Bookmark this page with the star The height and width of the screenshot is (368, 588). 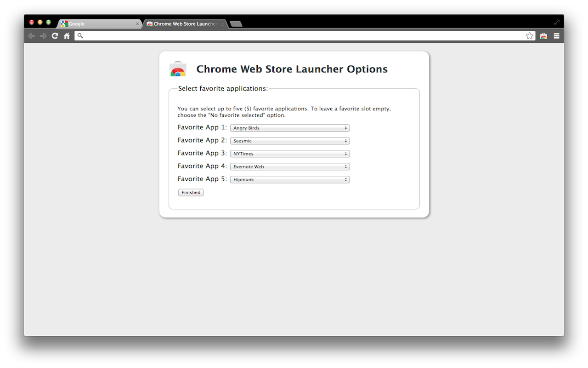[x=530, y=36]
